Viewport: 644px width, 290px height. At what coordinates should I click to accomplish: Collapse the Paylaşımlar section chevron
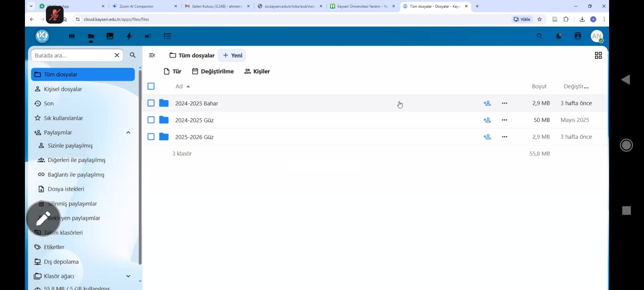tap(128, 133)
